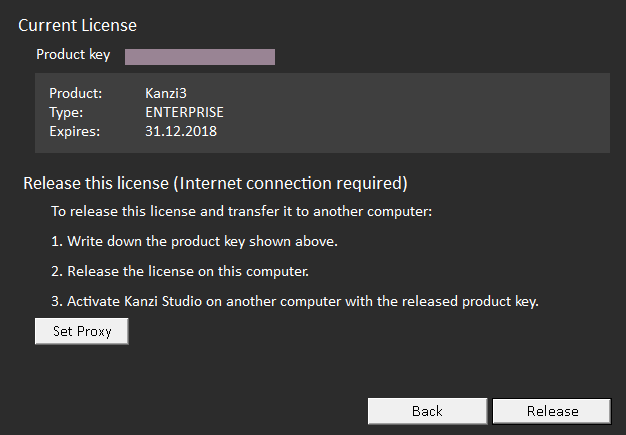Image resolution: width=626 pixels, height=435 pixels.
Task: Select the masked product key field
Action: point(200,56)
